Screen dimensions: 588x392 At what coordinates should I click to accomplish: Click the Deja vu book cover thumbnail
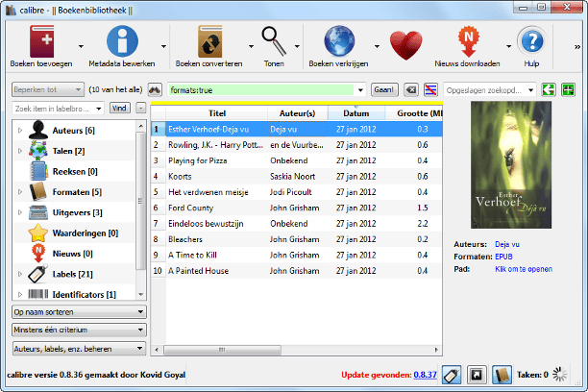click(x=511, y=164)
